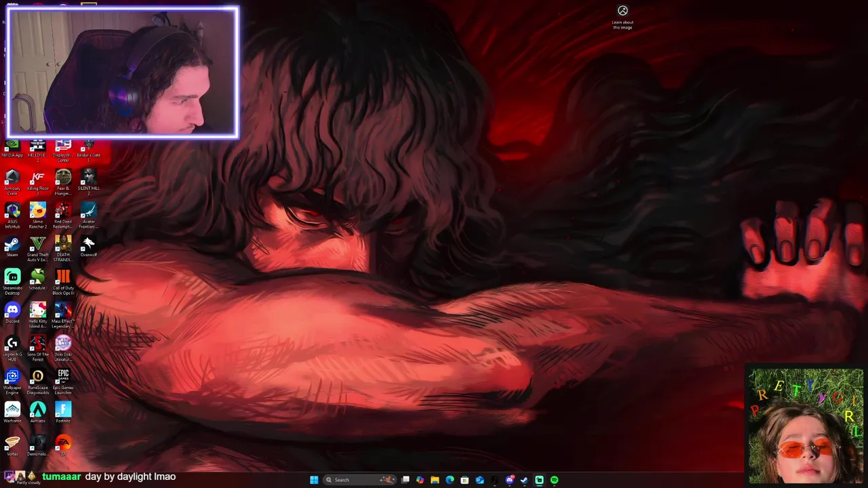
Task: Select the Streamlabs Desktop shortcut icon
Action: pyautogui.click(x=12, y=282)
